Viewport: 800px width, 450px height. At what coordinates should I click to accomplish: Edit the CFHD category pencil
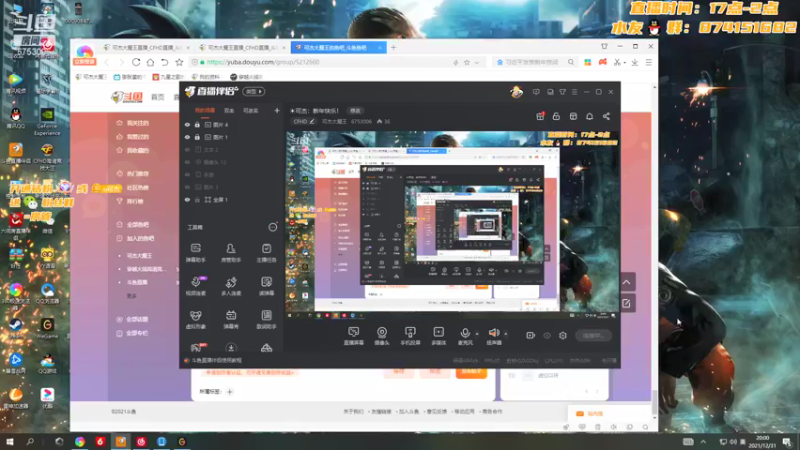[312, 121]
